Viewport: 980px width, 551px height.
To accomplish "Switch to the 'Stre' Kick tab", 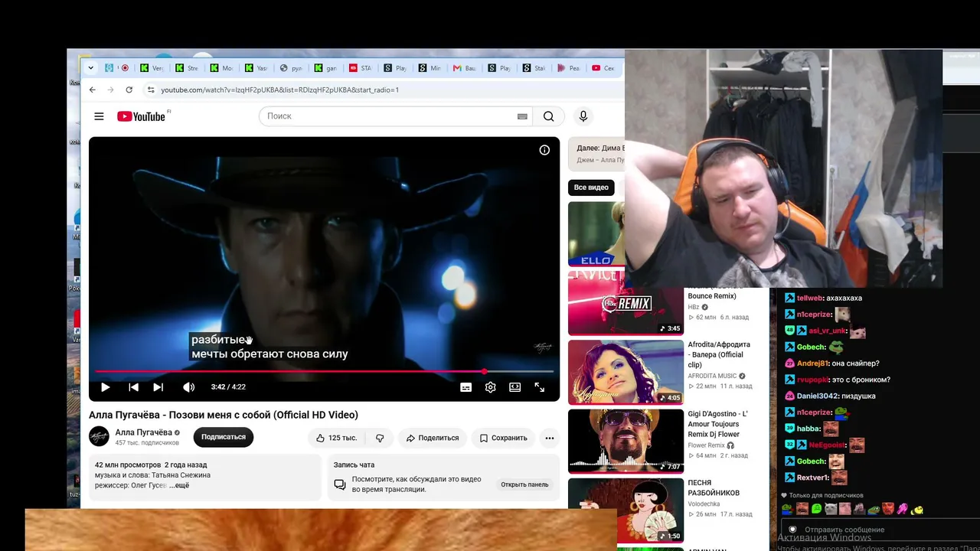I will [x=187, y=68].
